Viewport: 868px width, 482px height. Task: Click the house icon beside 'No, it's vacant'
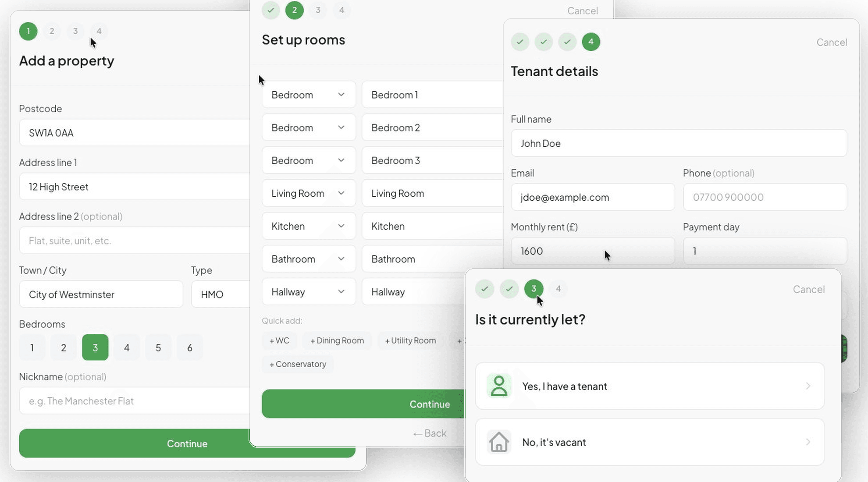499,442
